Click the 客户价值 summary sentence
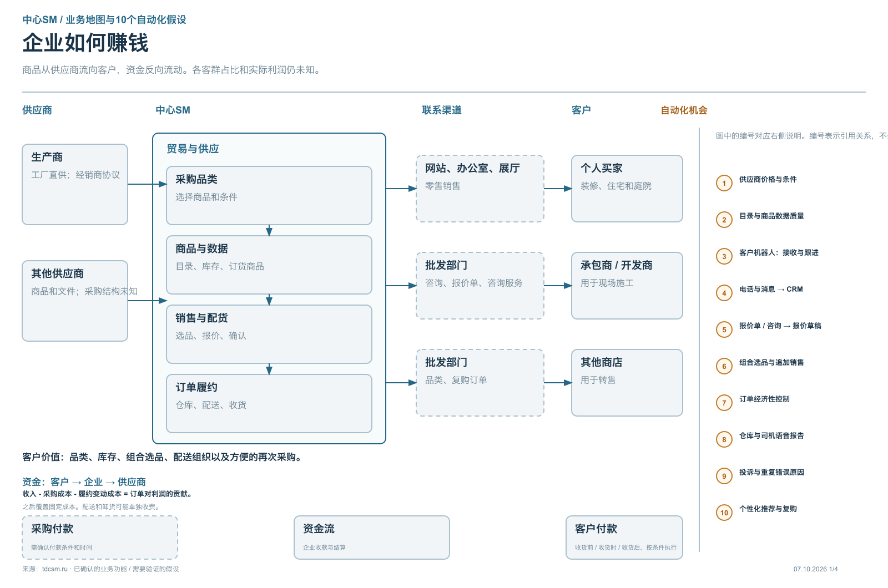 (163, 457)
